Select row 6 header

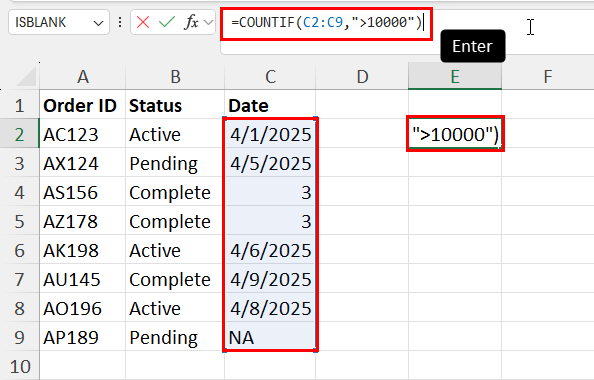click(x=20, y=250)
